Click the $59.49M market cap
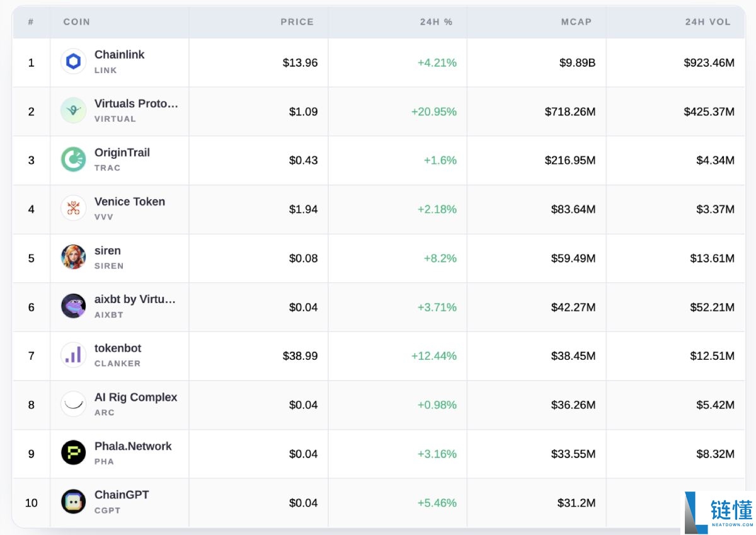 tap(573, 258)
